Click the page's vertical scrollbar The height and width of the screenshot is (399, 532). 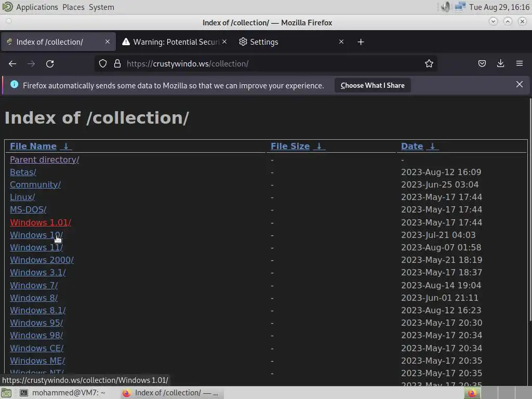point(530,210)
